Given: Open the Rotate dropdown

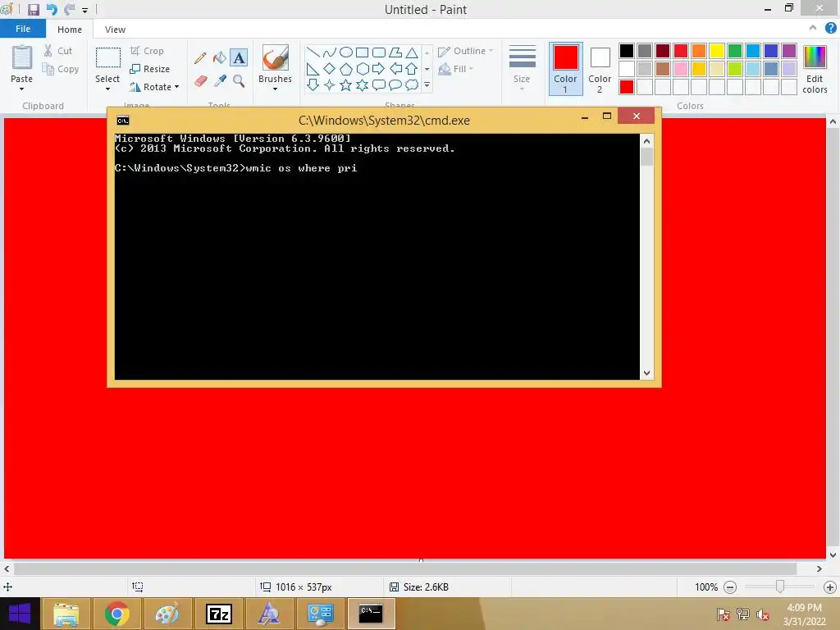Looking at the screenshot, I should (153, 87).
